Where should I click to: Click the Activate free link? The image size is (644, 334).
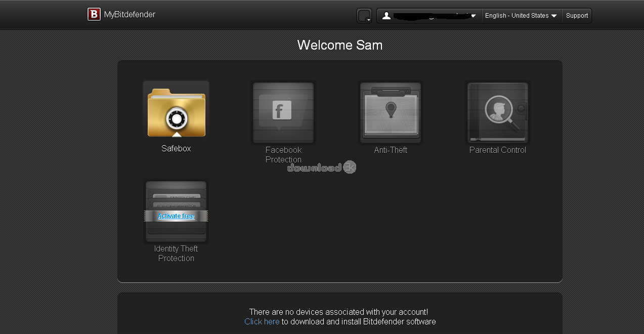coord(176,216)
